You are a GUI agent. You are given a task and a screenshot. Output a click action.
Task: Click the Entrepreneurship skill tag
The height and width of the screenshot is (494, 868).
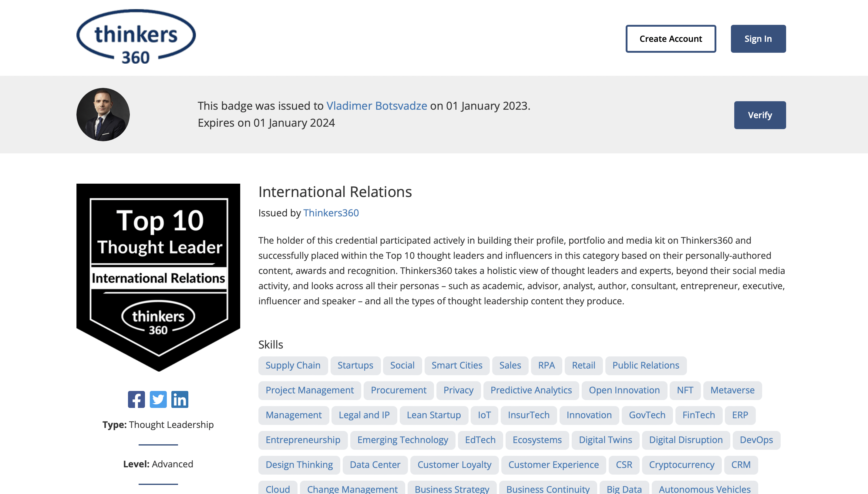pos(303,440)
